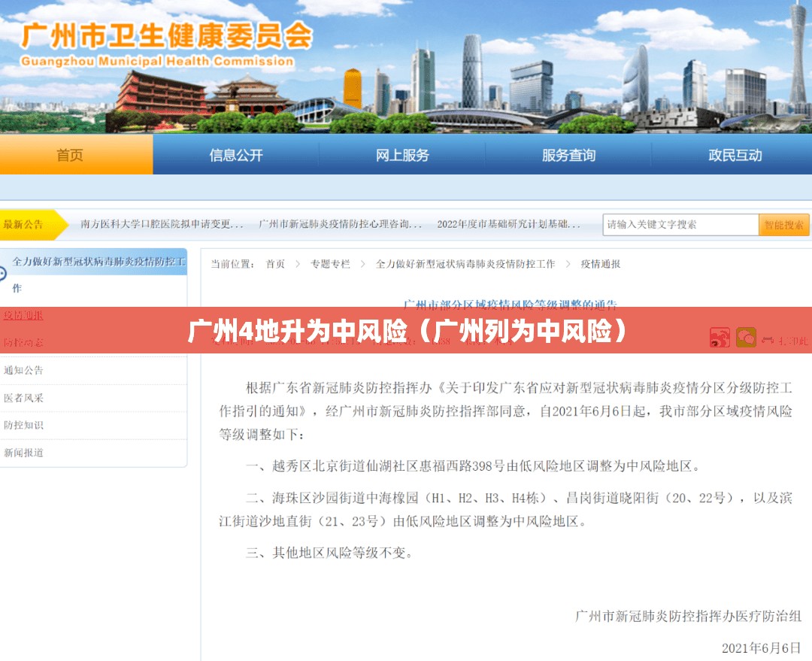Open the 政民互动 navigation tab
This screenshot has width=812, height=661.
(x=735, y=155)
